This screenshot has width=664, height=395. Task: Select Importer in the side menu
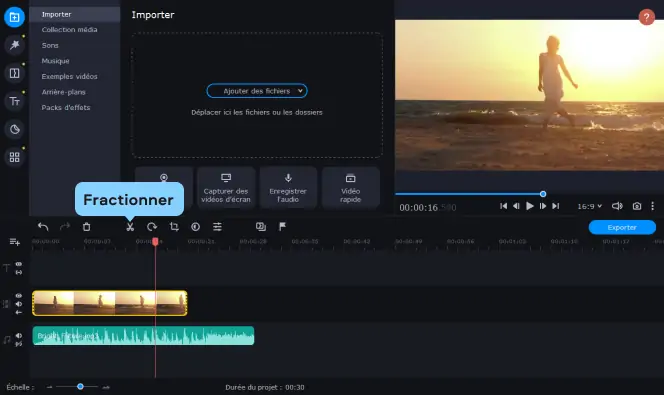pyautogui.click(x=75, y=14)
